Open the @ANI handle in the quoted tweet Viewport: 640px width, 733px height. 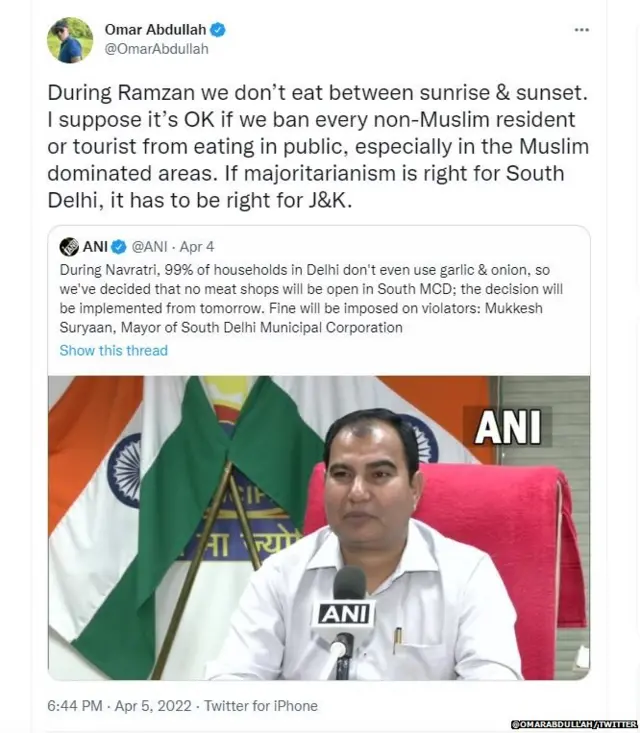click(x=148, y=247)
